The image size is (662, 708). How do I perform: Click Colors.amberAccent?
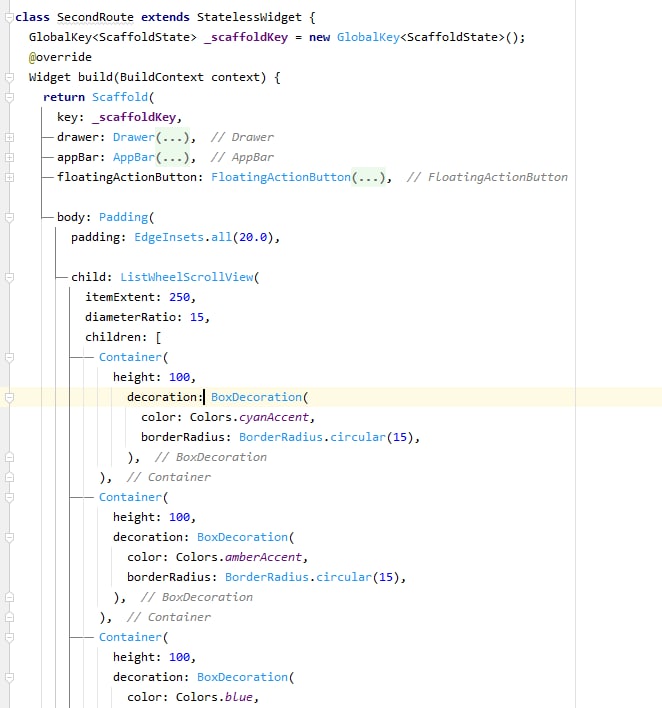click(238, 557)
